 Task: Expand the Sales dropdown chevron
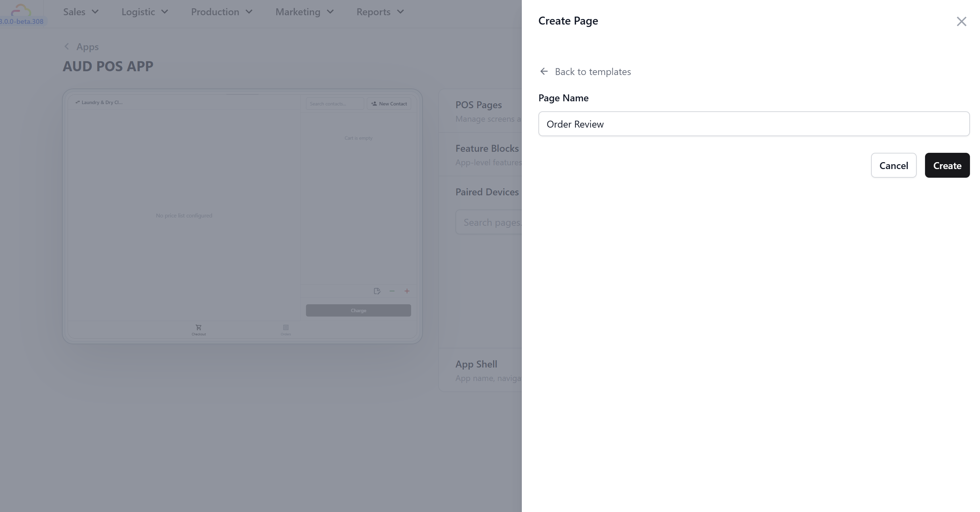[95, 12]
